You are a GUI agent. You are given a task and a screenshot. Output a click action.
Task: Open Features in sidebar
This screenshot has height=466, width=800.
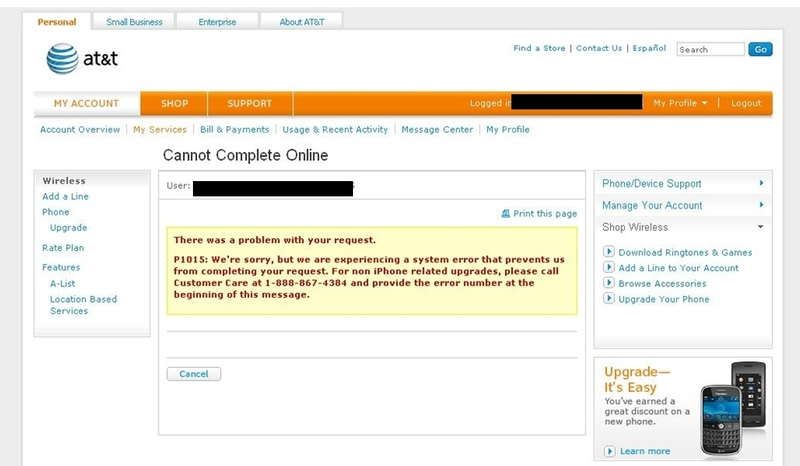(61, 267)
